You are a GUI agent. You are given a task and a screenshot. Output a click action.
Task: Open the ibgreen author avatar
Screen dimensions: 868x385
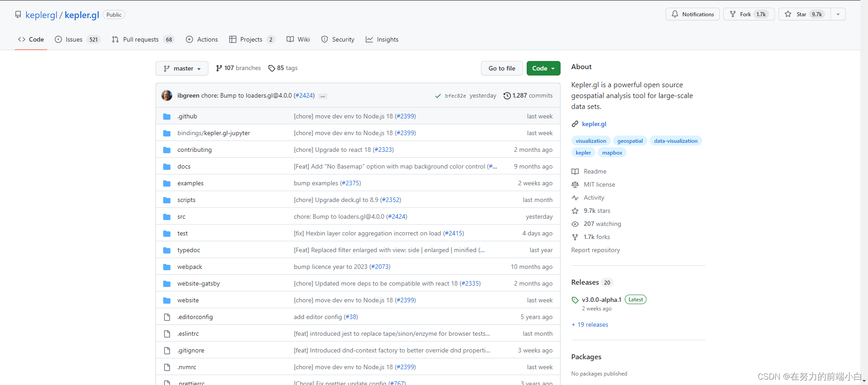tap(167, 95)
